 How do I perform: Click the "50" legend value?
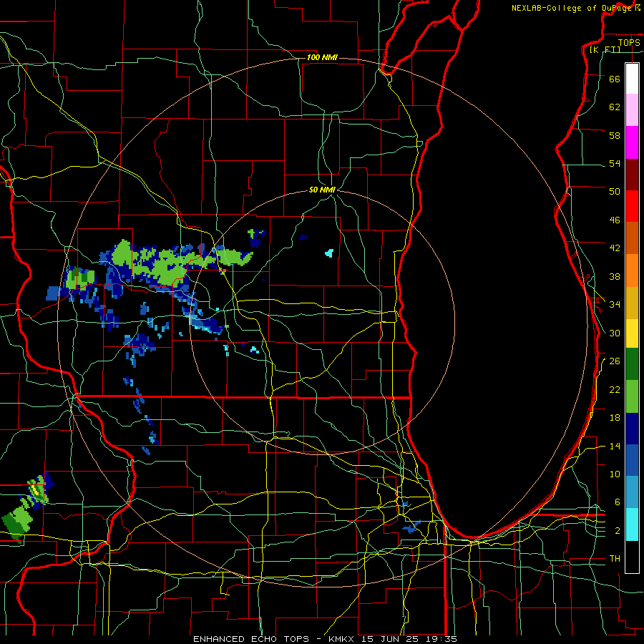click(615, 192)
